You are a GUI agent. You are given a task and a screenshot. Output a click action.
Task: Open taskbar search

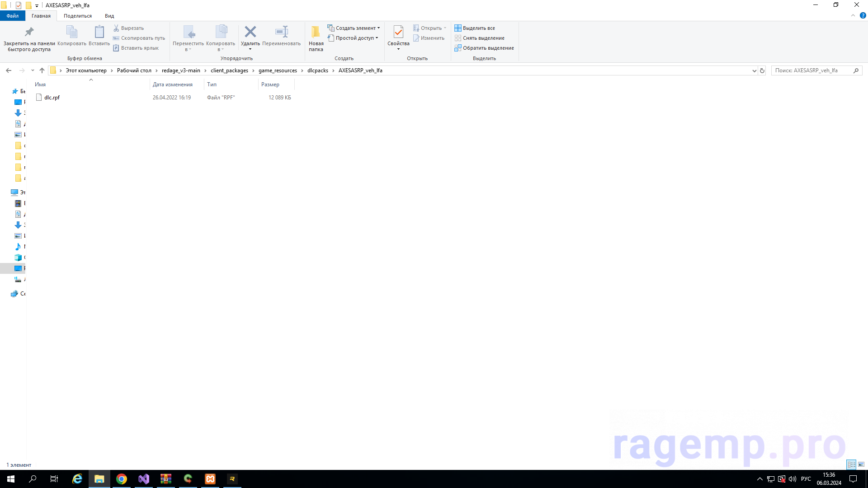point(33,479)
